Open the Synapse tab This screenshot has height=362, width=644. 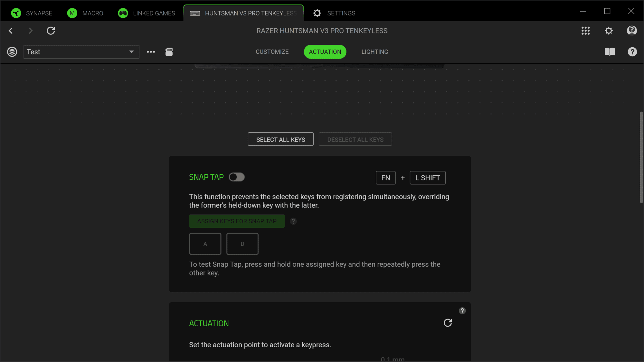(32, 13)
